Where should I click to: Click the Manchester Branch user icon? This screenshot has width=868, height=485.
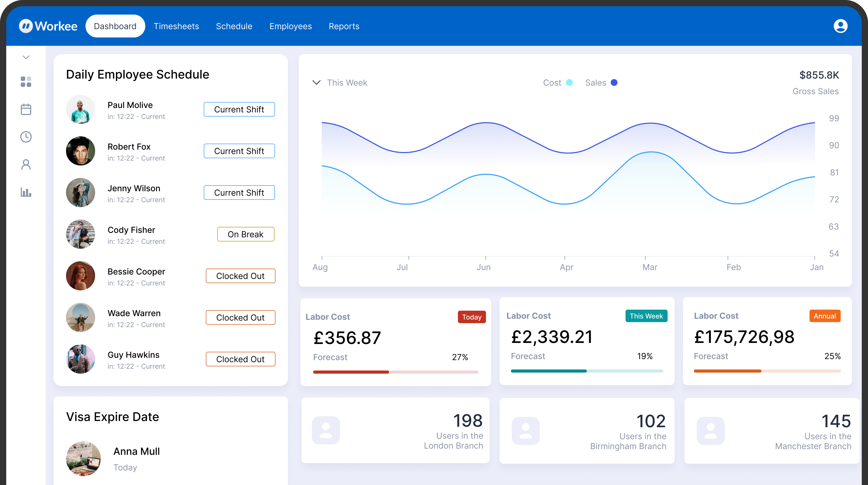click(x=711, y=431)
